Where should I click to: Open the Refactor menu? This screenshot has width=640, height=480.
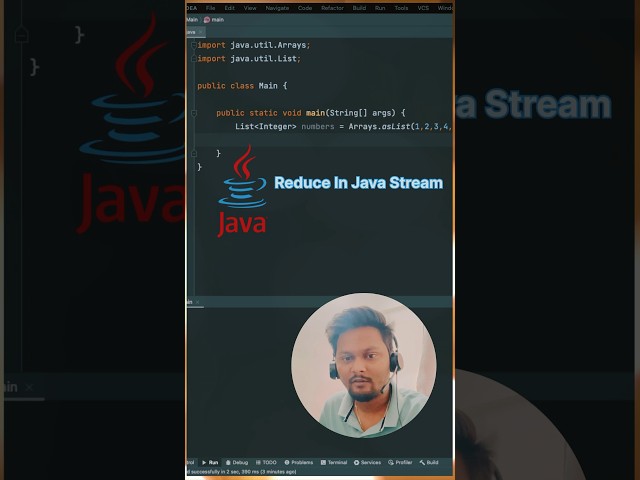coord(332,8)
